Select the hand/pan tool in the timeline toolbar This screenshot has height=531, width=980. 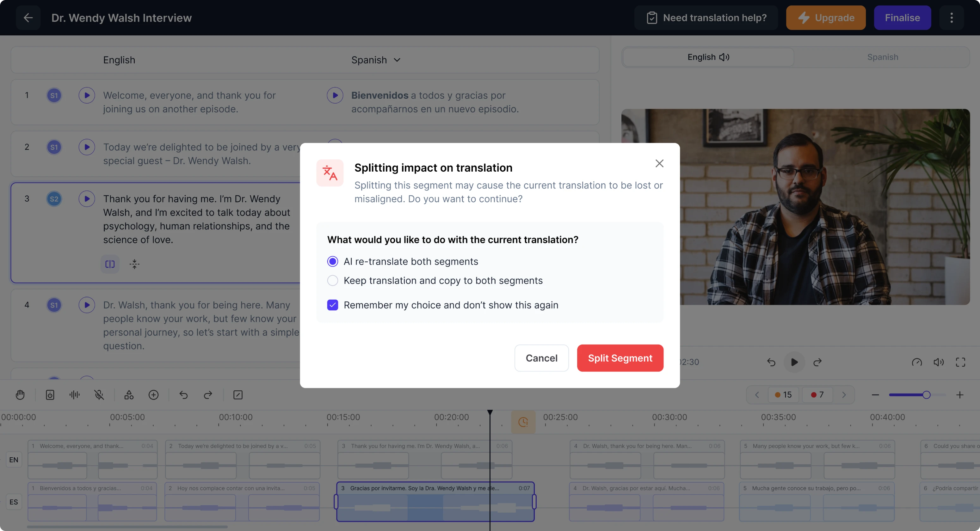(x=20, y=394)
